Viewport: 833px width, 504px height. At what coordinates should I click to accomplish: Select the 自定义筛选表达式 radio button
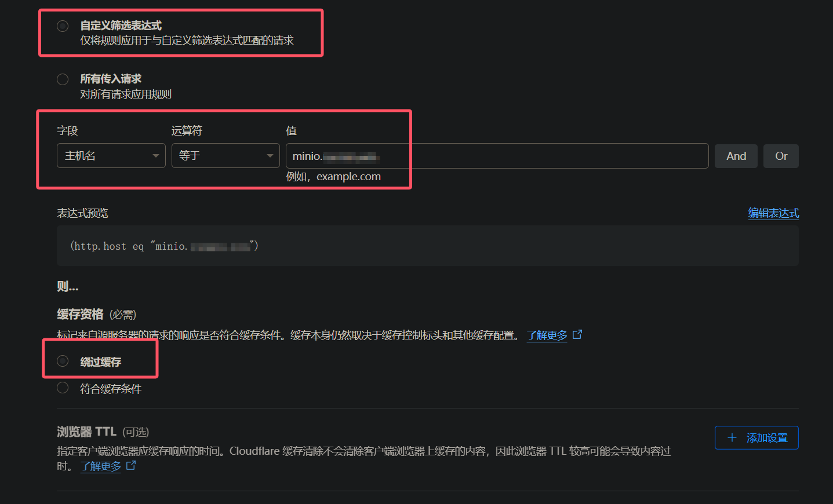[x=63, y=26]
